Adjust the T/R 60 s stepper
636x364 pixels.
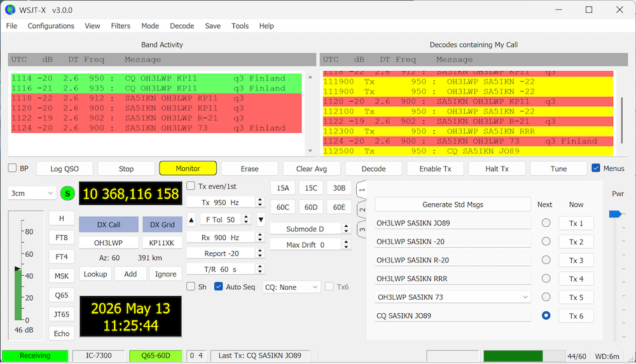click(x=260, y=269)
